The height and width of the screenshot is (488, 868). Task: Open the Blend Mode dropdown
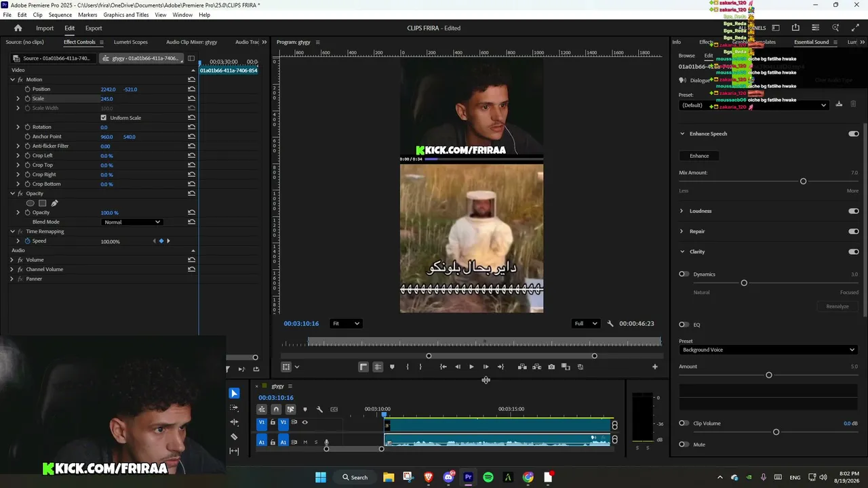click(132, 222)
